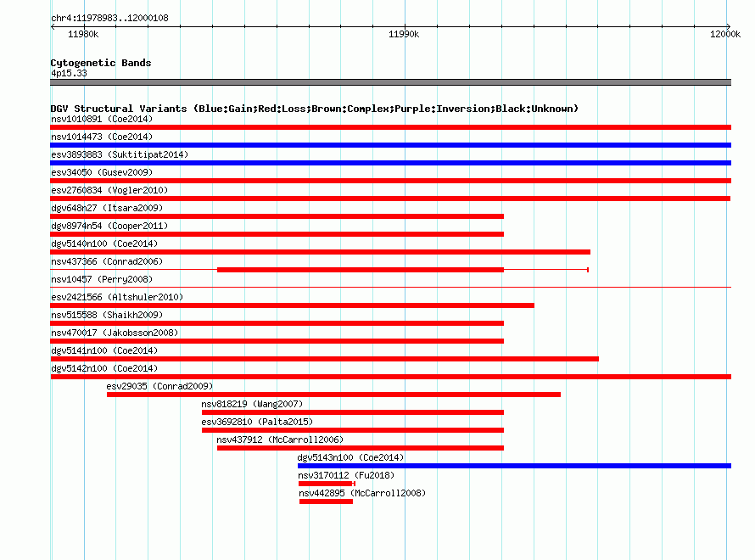Click nsv442895 (McCarroll2008) label
The width and height of the screenshot is (755, 560).
click(x=362, y=493)
